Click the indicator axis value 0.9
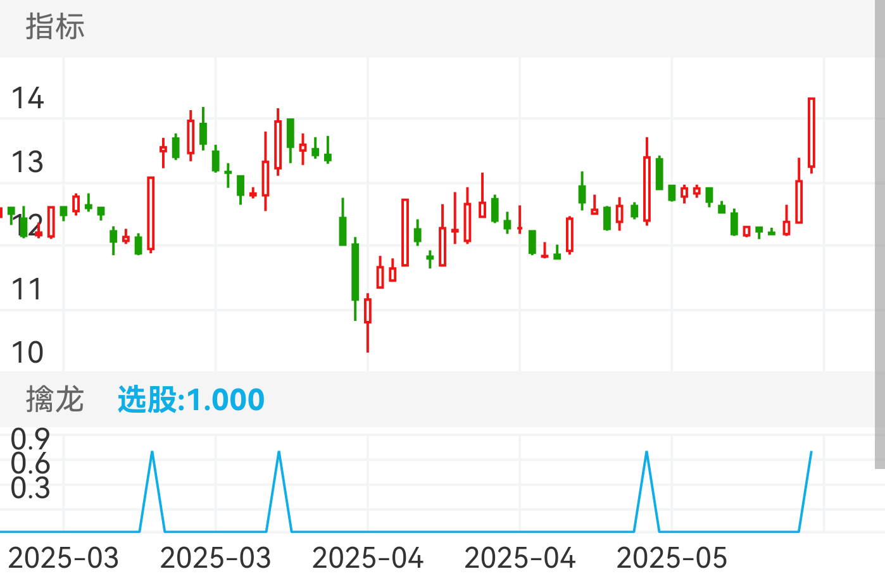Image resolution: width=885 pixels, height=588 pixels. pos(30,439)
